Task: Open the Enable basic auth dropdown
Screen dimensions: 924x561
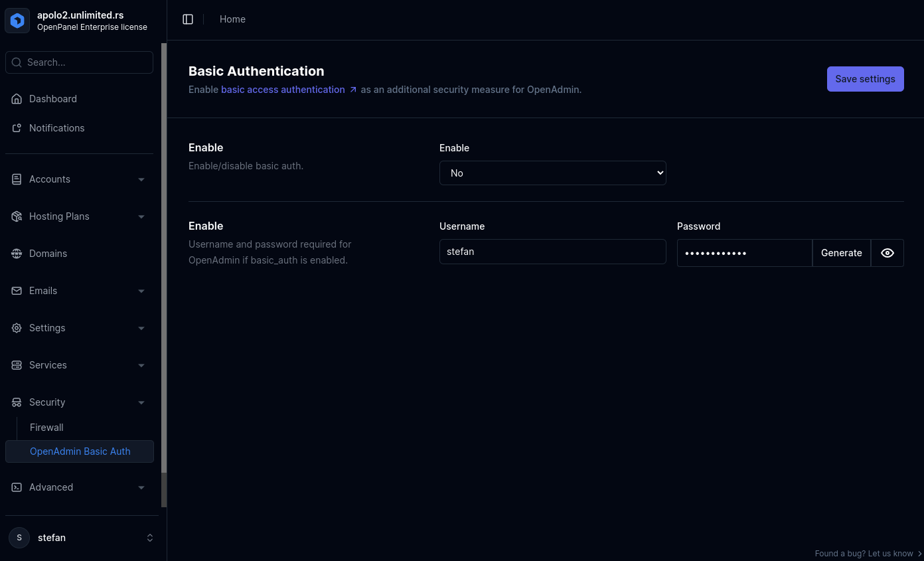Action: click(x=552, y=173)
